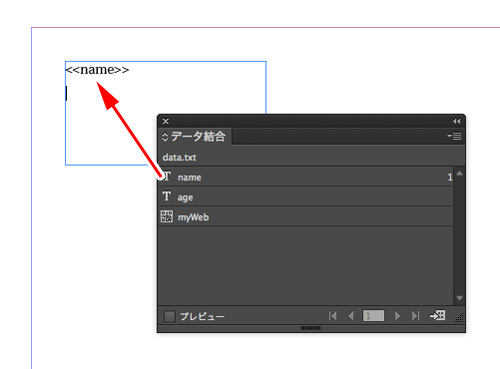Click the scrollbar up arrow in field list
Screen dimensions: 500x369
(x=459, y=173)
